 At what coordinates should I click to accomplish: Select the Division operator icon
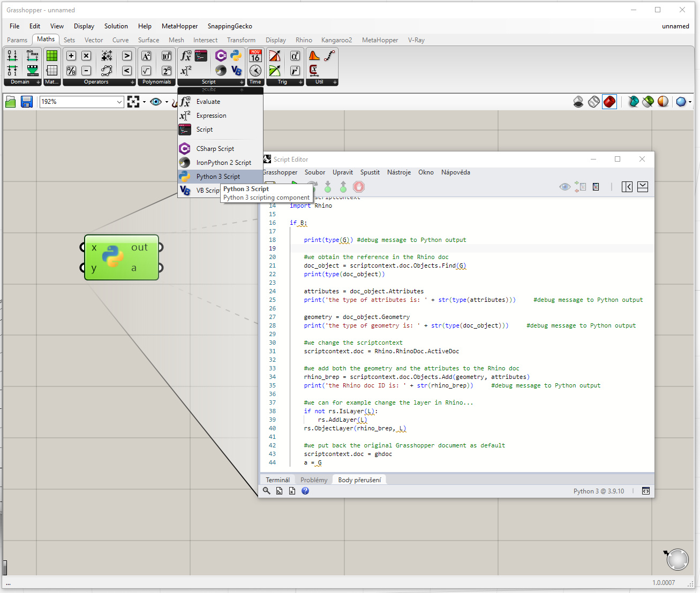(x=71, y=71)
